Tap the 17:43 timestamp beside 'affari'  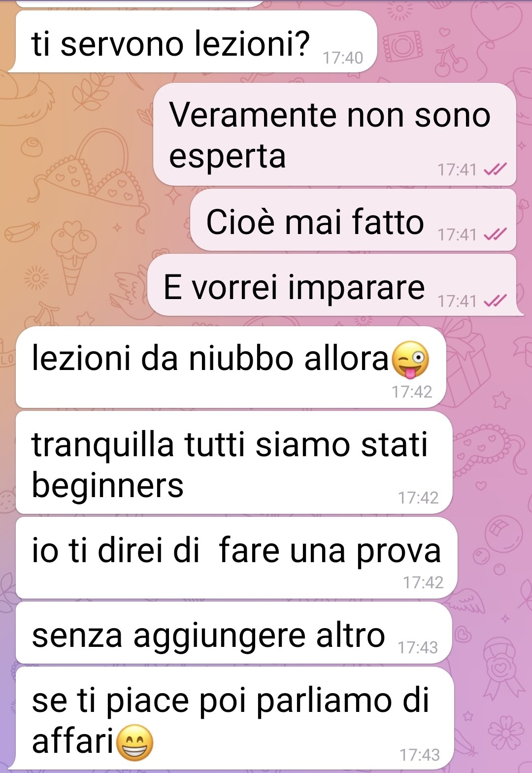tap(420, 755)
